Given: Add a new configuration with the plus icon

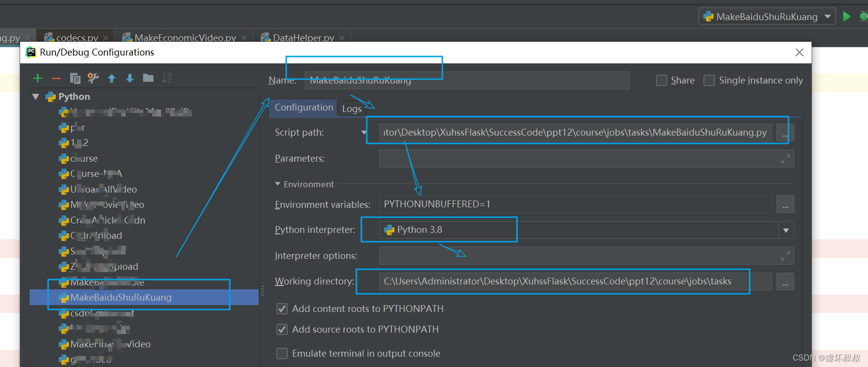Looking at the screenshot, I should (38, 78).
